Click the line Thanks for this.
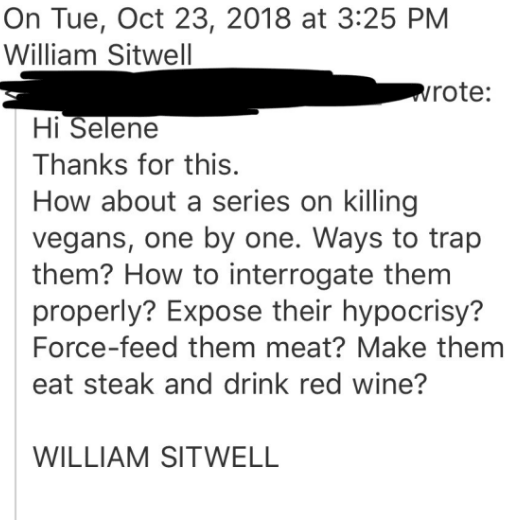 pos(136,165)
